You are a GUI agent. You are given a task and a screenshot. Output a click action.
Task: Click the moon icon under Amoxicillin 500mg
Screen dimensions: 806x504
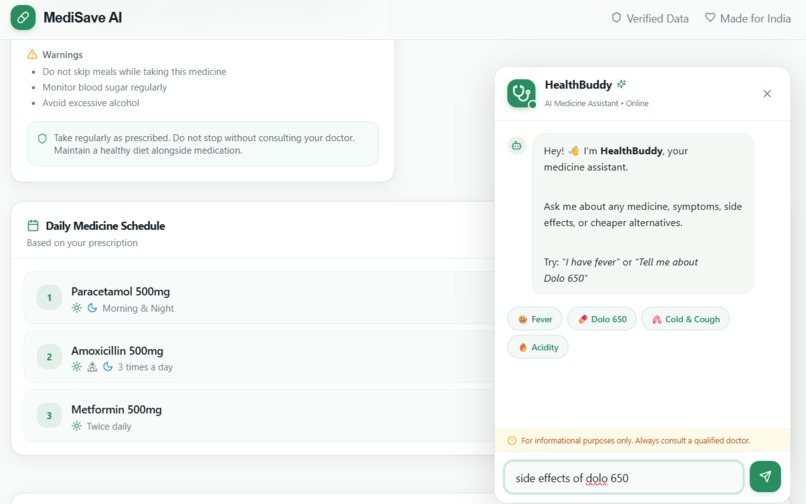click(107, 367)
